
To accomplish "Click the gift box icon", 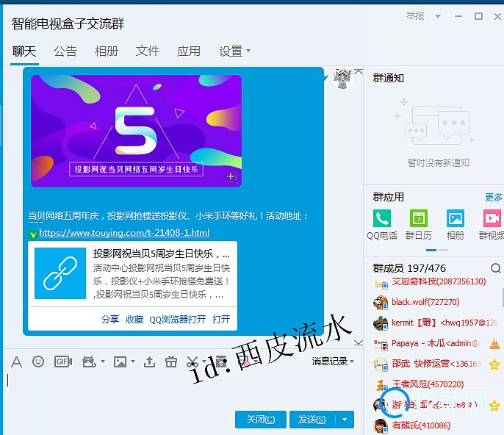I will click(x=170, y=362).
